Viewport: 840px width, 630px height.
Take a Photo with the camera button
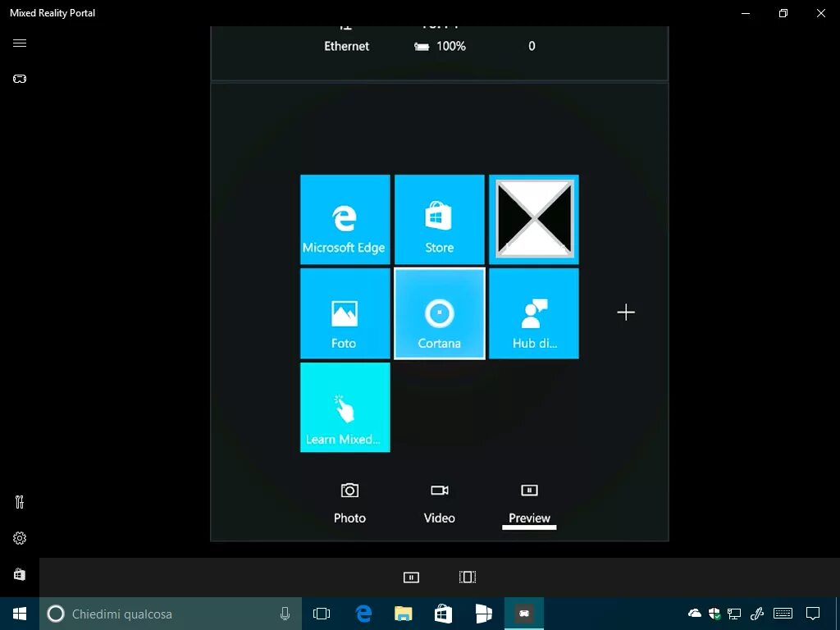point(349,504)
